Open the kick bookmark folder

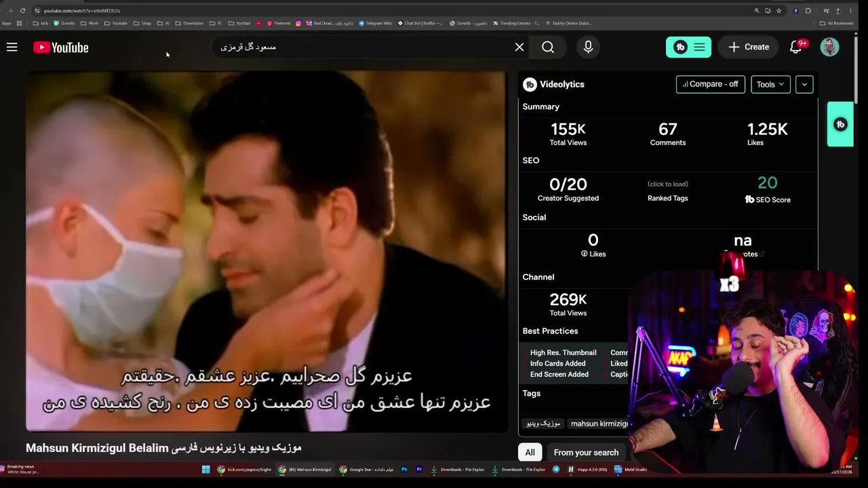(x=41, y=23)
